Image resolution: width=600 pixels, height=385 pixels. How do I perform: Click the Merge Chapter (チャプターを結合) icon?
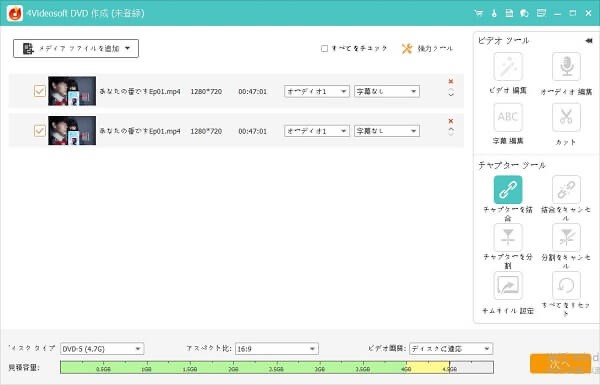pos(508,189)
